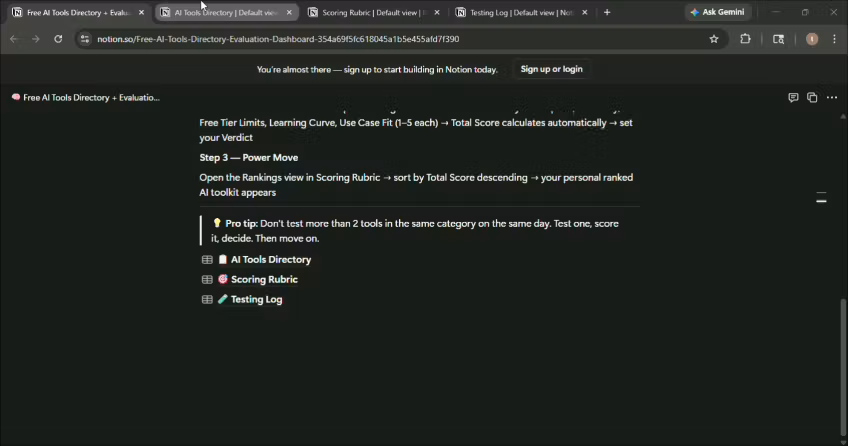Open Chrome three-dot menu

[834, 39]
